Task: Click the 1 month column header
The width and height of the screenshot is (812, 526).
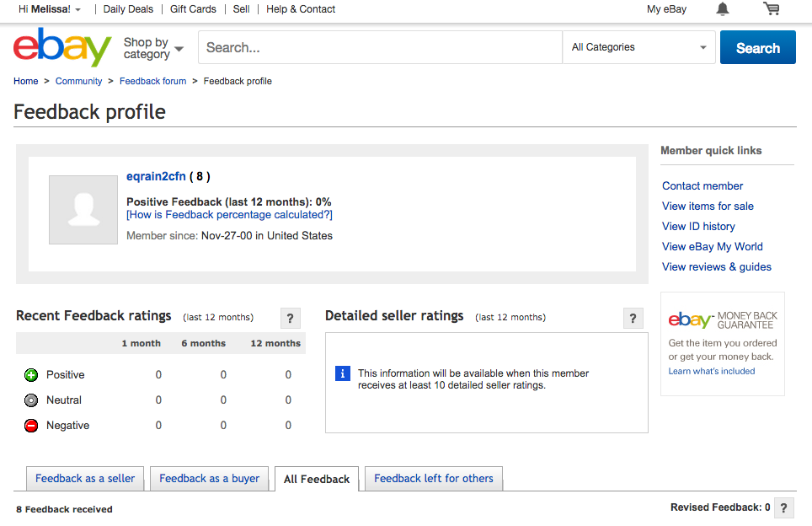Action: 141,343
